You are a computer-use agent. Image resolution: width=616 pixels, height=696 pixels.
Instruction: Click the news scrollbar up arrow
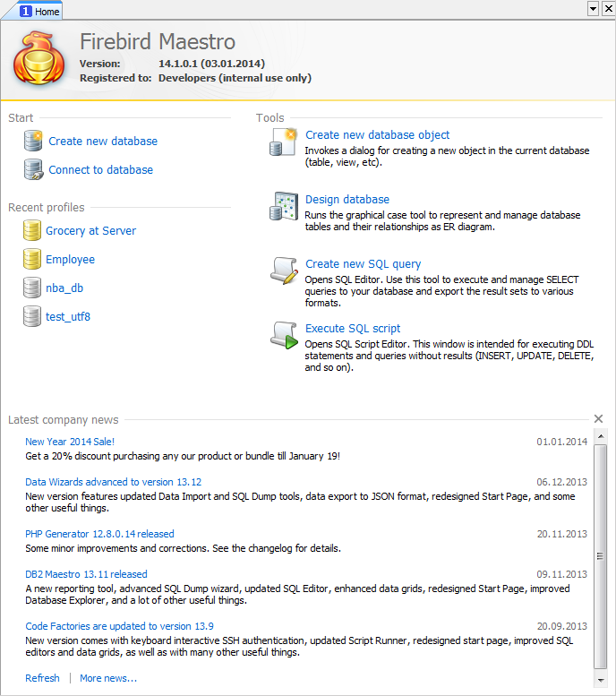point(601,436)
